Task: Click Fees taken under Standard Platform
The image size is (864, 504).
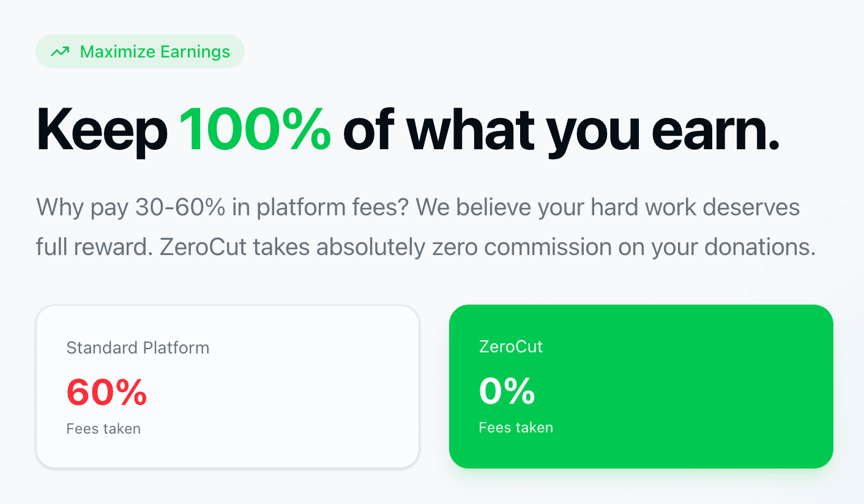Action: (103, 429)
